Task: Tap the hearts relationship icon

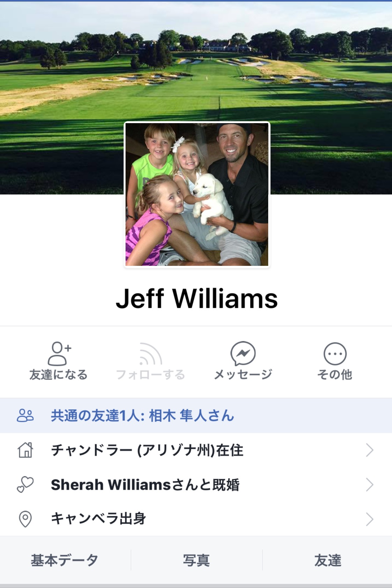Action: pyautogui.click(x=25, y=484)
